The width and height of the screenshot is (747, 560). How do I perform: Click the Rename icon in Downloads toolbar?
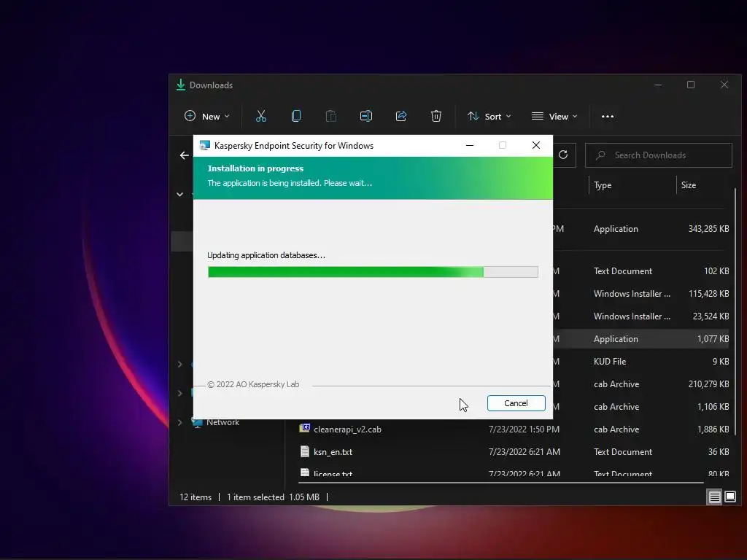(x=366, y=116)
